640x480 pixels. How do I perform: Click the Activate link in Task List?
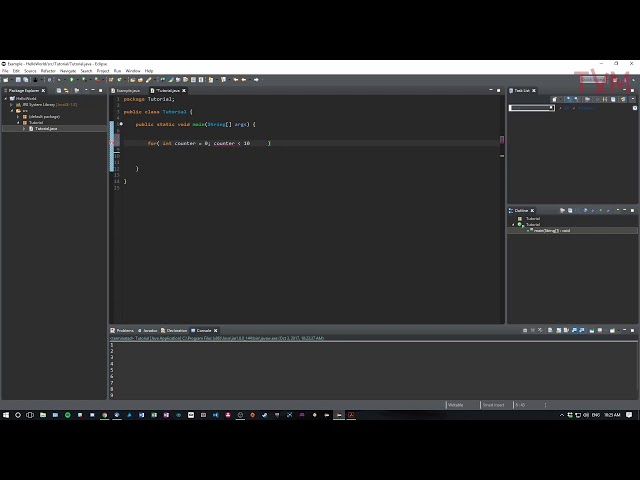586,108
